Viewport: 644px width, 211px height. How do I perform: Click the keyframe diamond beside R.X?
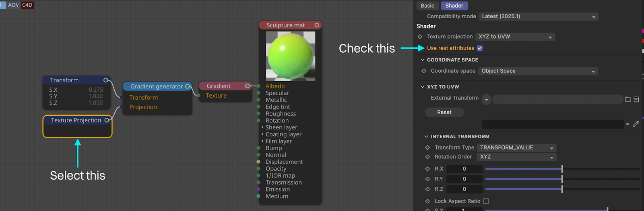pyautogui.click(x=427, y=169)
